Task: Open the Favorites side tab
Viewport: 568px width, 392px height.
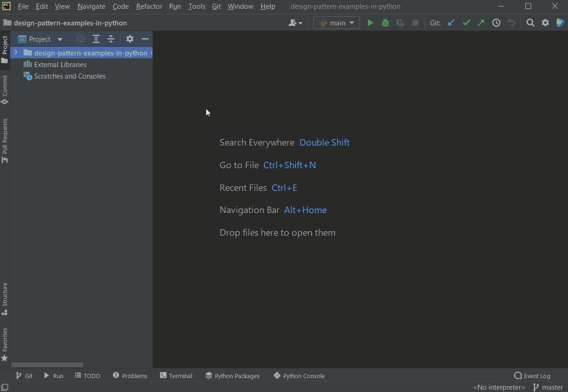Action: [5, 344]
